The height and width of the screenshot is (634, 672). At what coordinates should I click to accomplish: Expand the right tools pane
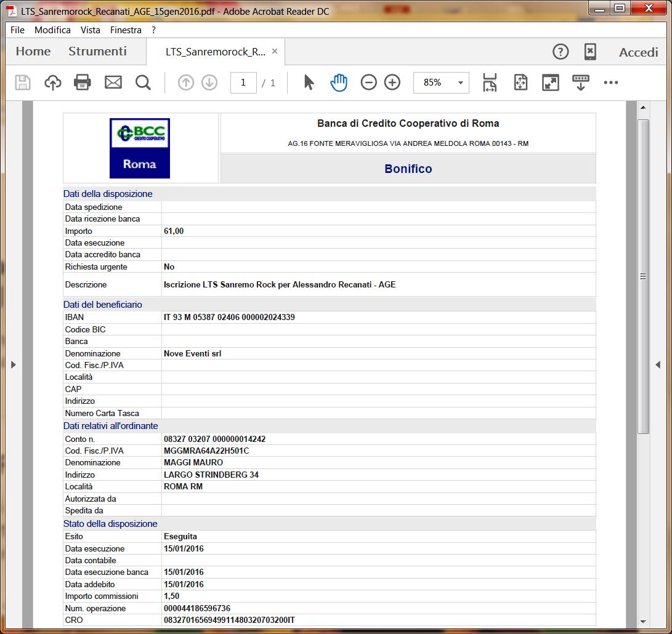point(658,364)
